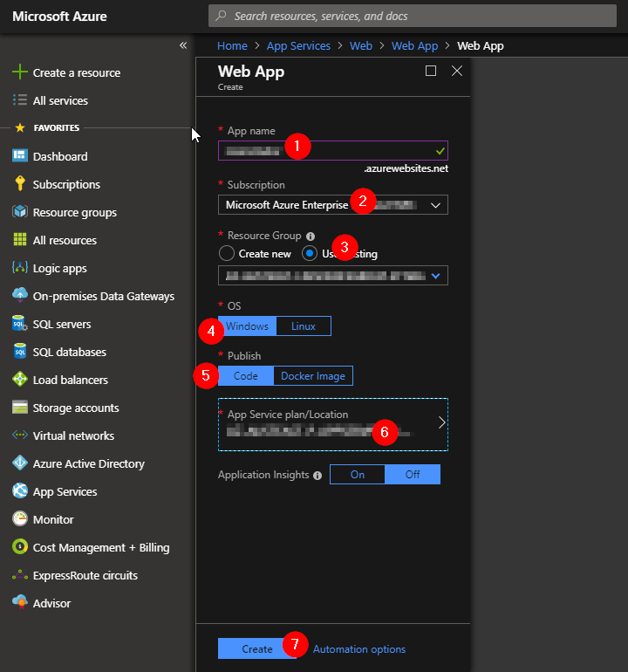The width and height of the screenshot is (628, 672).
Task: Click the Advisor icon
Action: (x=20, y=602)
